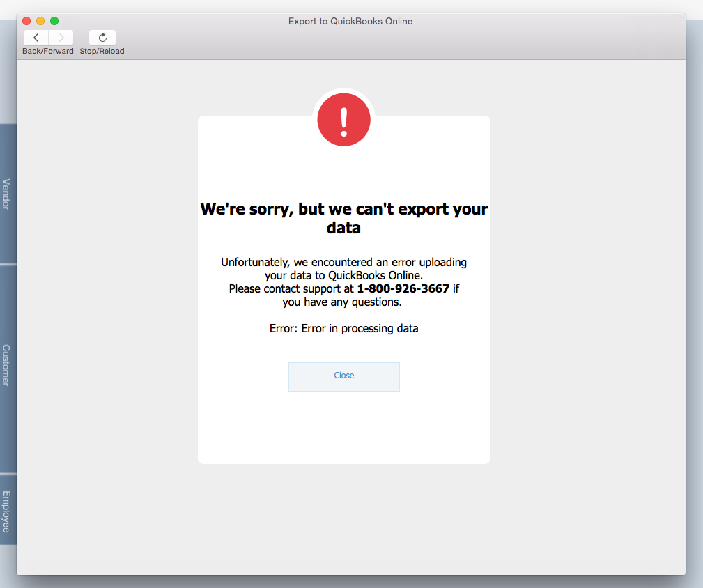Viewport: 703px width, 588px height.
Task: Maximize the window with the green button
Action: point(54,21)
